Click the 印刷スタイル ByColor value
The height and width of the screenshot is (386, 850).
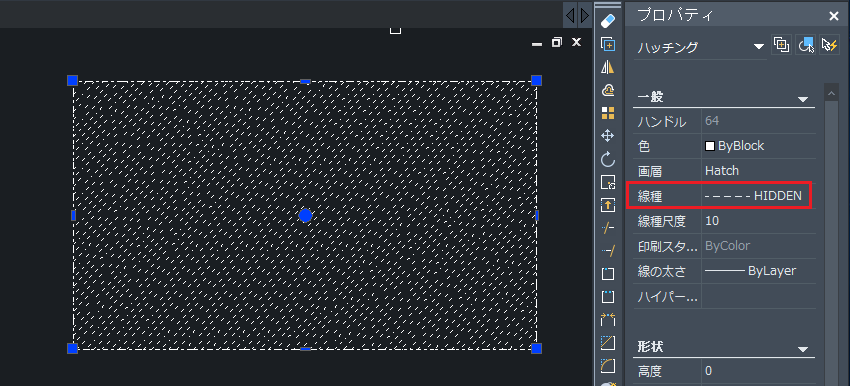758,246
